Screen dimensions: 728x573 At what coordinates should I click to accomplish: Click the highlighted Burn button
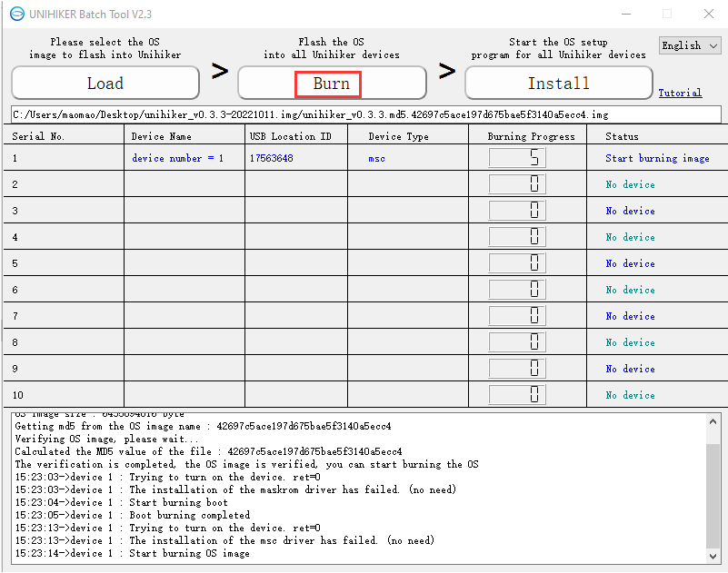coord(327,83)
